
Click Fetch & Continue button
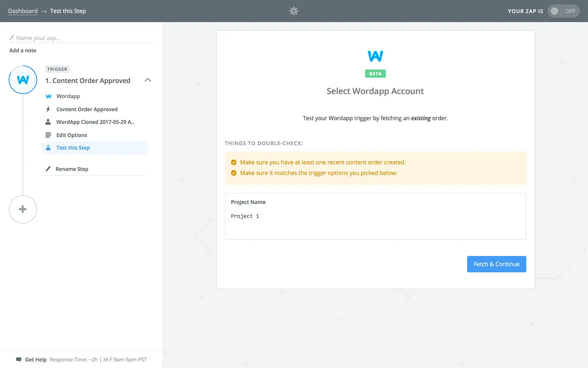click(x=497, y=264)
